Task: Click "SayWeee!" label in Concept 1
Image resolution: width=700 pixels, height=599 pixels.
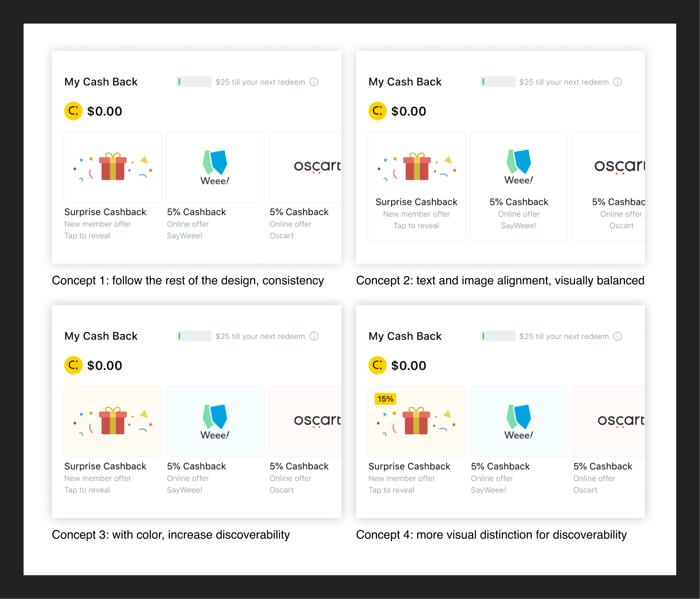Action: point(184,236)
